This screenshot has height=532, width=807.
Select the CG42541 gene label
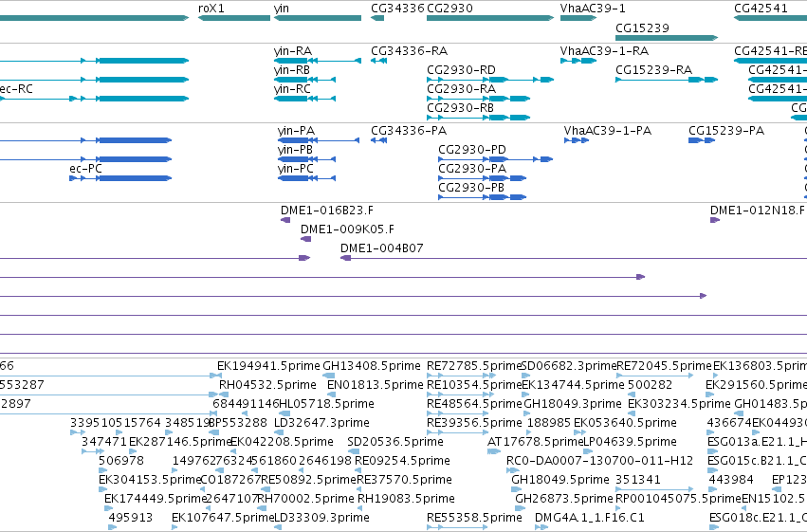[761, 9]
